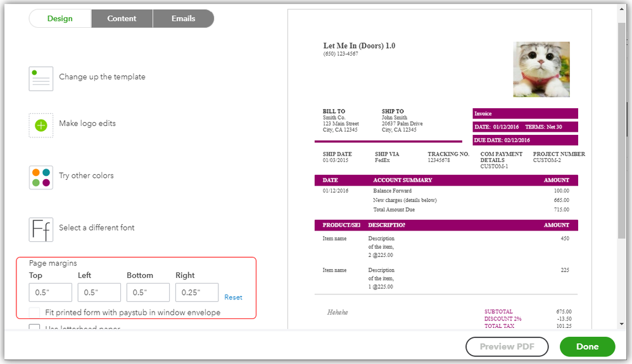Click the vertical scrollbar thumb
632x364 pixels.
(621, 131)
